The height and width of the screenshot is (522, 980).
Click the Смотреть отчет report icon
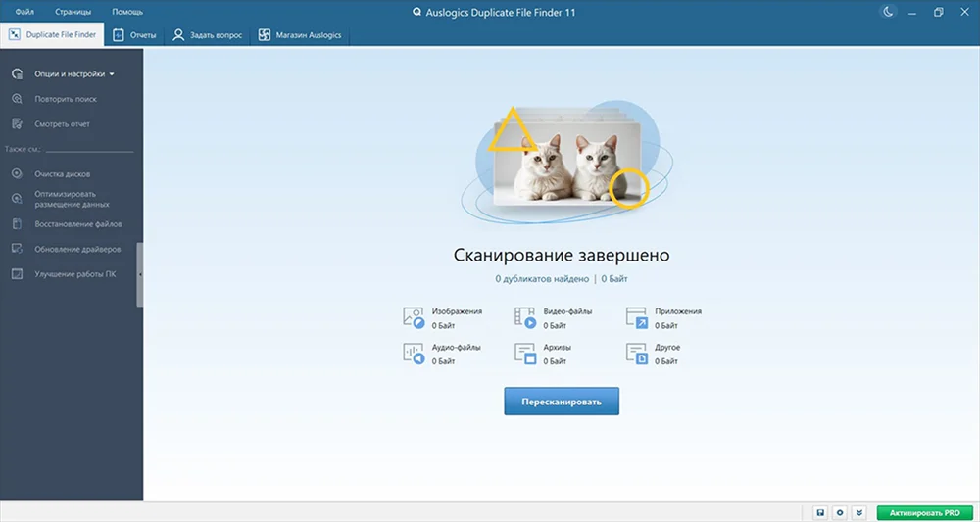[x=17, y=124]
